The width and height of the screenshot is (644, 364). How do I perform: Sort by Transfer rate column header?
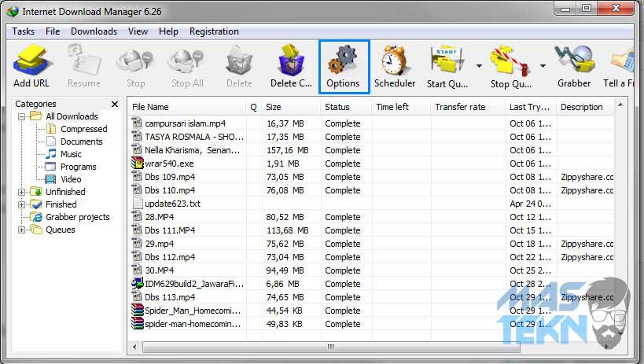click(x=468, y=107)
